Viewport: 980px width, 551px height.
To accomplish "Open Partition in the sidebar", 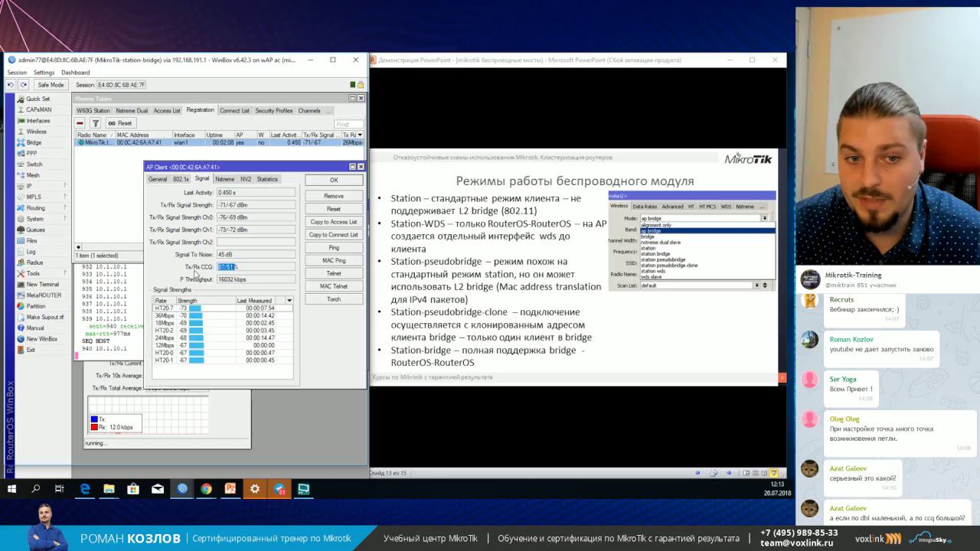I will click(36, 306).
